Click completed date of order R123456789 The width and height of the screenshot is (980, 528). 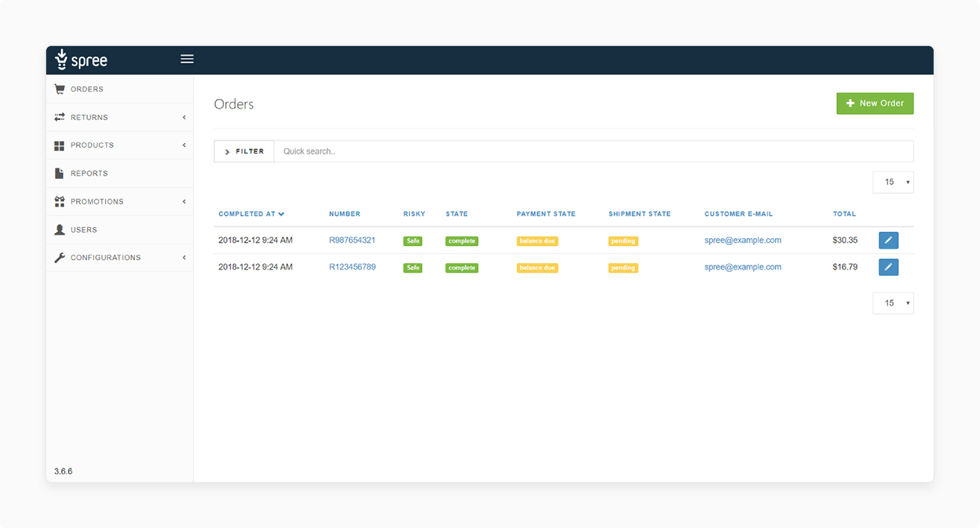point(255,267)
